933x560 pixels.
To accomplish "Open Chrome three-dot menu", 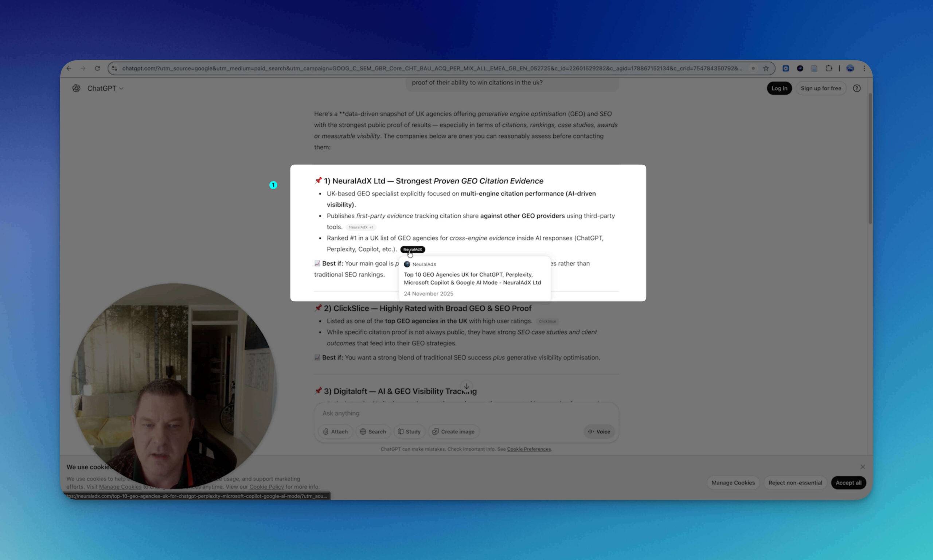I will 864,68.
